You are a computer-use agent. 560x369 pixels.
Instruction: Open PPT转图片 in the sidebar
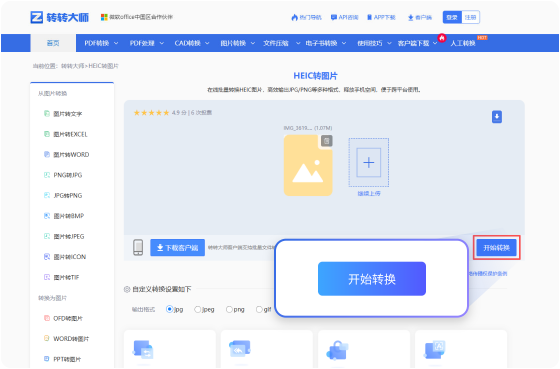pos(62,359)
